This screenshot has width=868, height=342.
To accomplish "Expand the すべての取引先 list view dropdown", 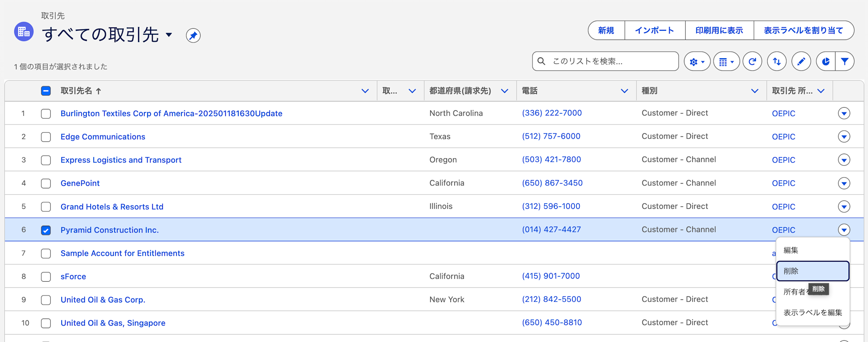I will (x=169, y=35).
